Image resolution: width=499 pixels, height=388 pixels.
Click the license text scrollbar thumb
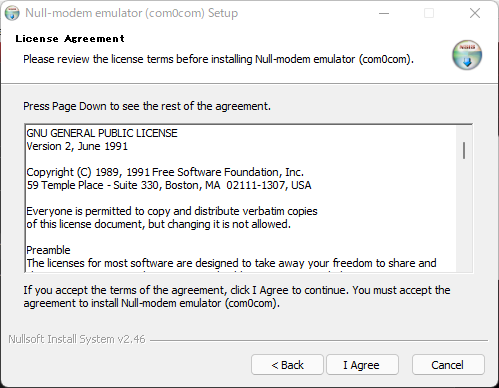tap(464, 150)
